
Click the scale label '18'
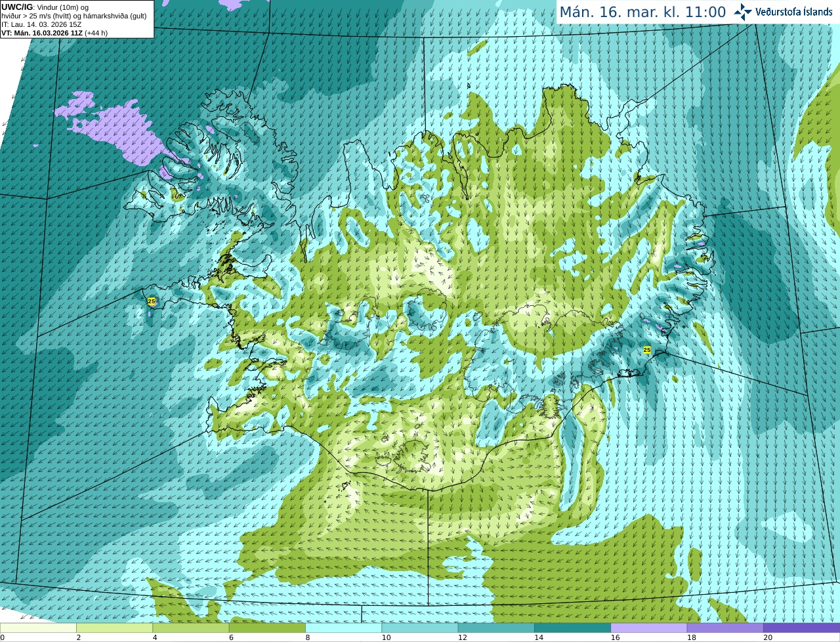[692, 637]
